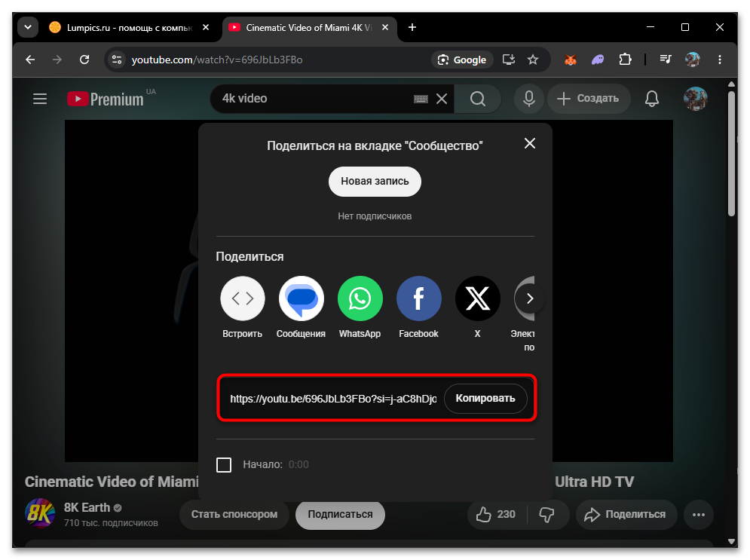Go back to the previous page
Image resolution: width=750 pixels, height=560 pixels.
[x=31, y=60]
